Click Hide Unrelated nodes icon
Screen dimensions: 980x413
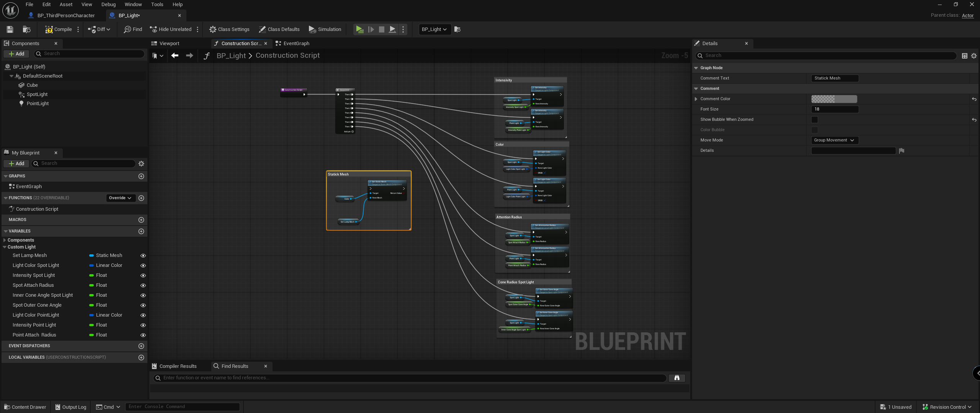[x=170, y=29]
